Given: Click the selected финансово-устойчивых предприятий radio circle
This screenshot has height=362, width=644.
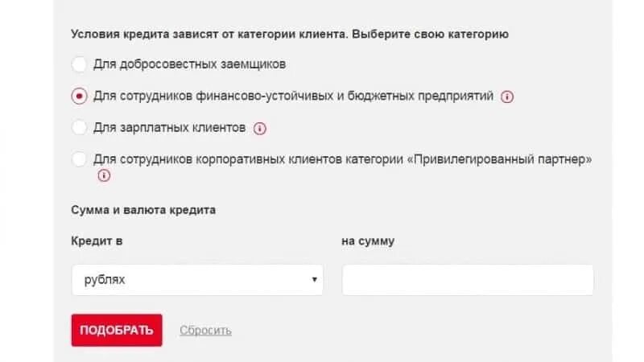Looking at the screenshot, I should [x=79, y=96].
